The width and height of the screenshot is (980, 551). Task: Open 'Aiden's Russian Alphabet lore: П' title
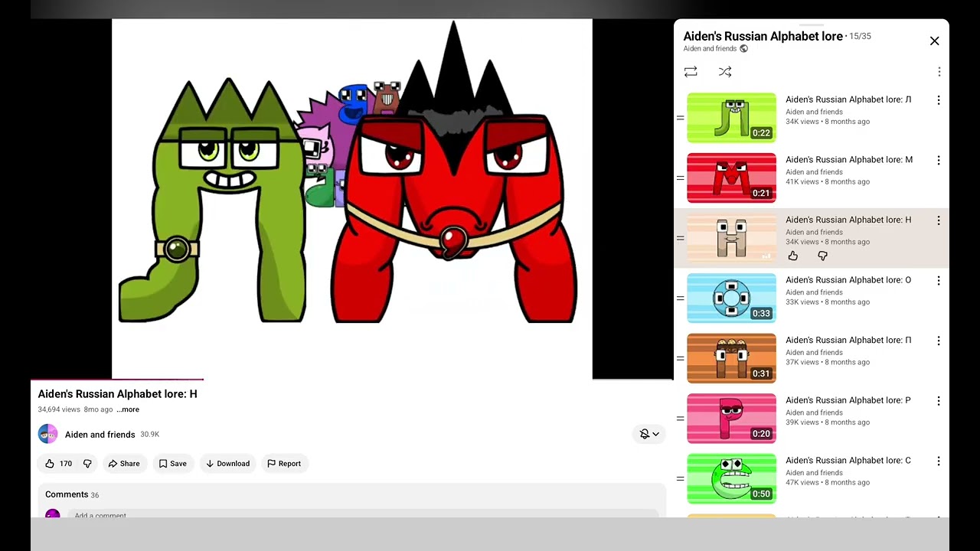pos(848,340)
